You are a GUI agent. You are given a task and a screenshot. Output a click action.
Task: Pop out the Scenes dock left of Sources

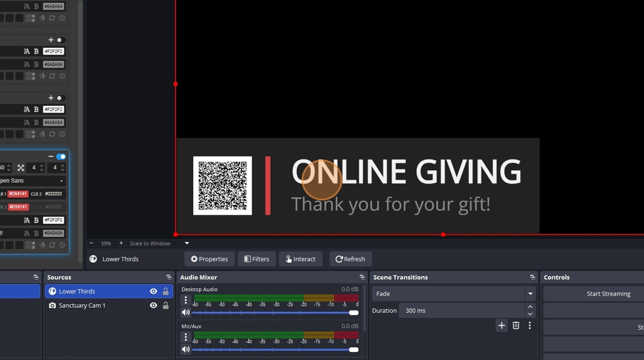pyautogui.click(x=36, y=277)
